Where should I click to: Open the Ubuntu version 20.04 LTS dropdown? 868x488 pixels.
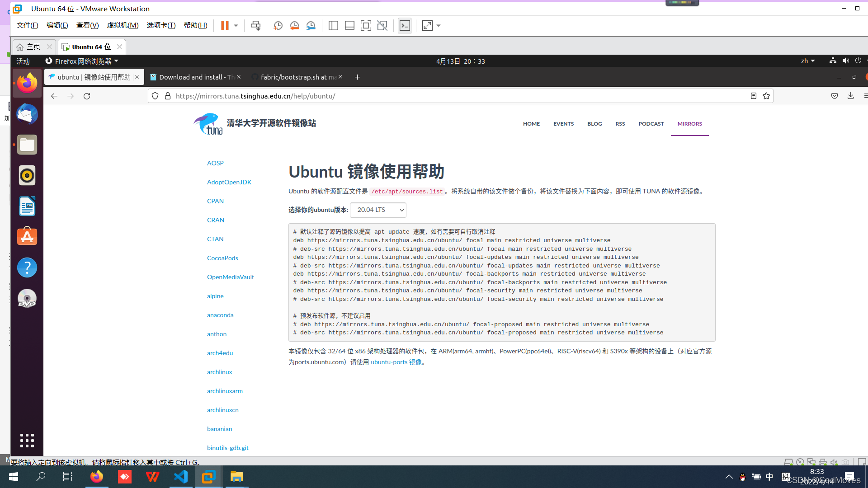tap(378, 210)
